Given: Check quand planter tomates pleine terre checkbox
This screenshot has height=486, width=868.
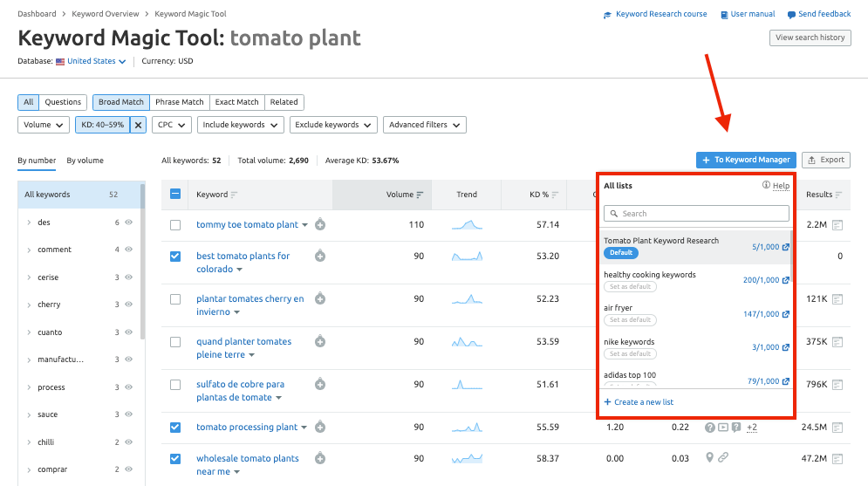Looking at the screenshot, I should click(x=175, y=341).
